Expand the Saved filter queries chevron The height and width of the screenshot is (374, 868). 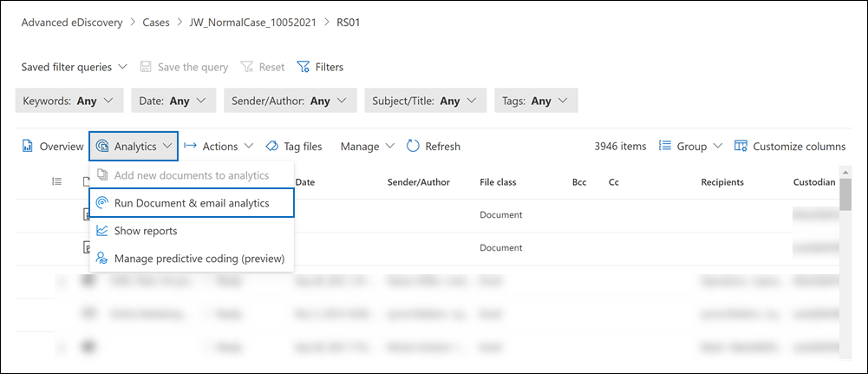point(121,67)
